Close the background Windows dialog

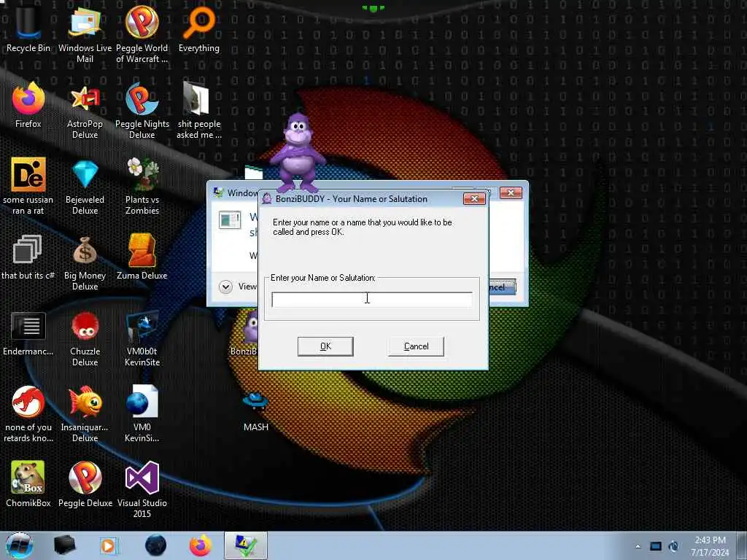(x=511, y=192)
